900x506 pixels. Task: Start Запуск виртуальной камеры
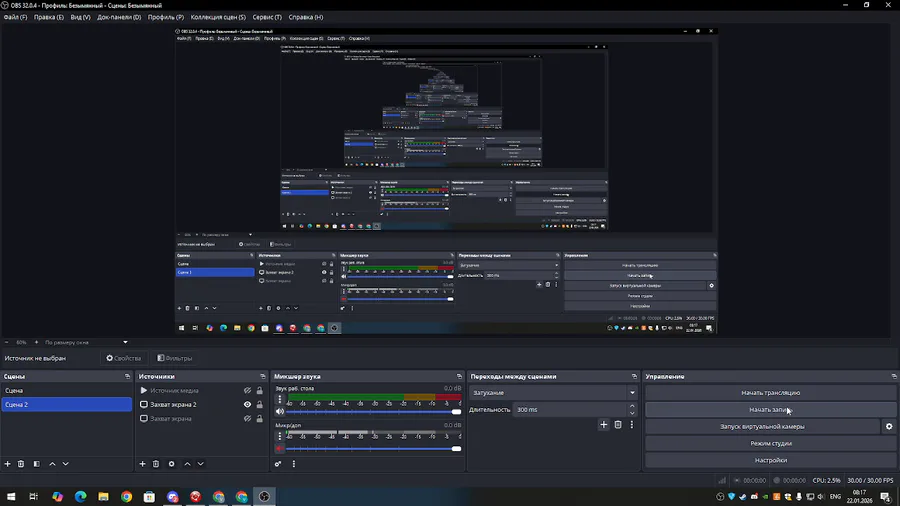click(762, 426)
